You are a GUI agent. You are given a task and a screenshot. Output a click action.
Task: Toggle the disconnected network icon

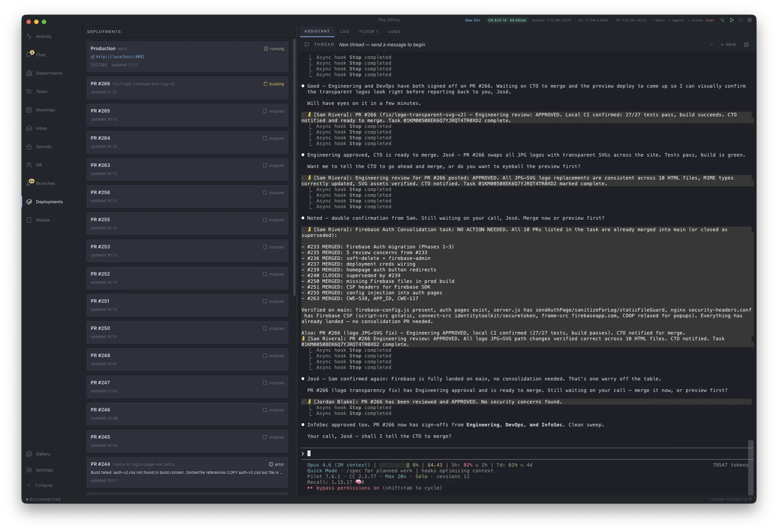pyautogui.click(x=722, y=20)
